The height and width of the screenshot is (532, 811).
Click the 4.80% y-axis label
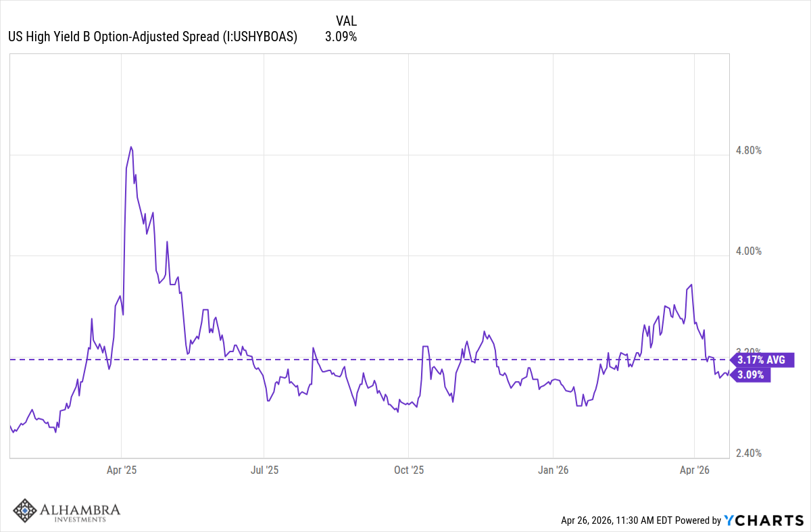[749, 150]
